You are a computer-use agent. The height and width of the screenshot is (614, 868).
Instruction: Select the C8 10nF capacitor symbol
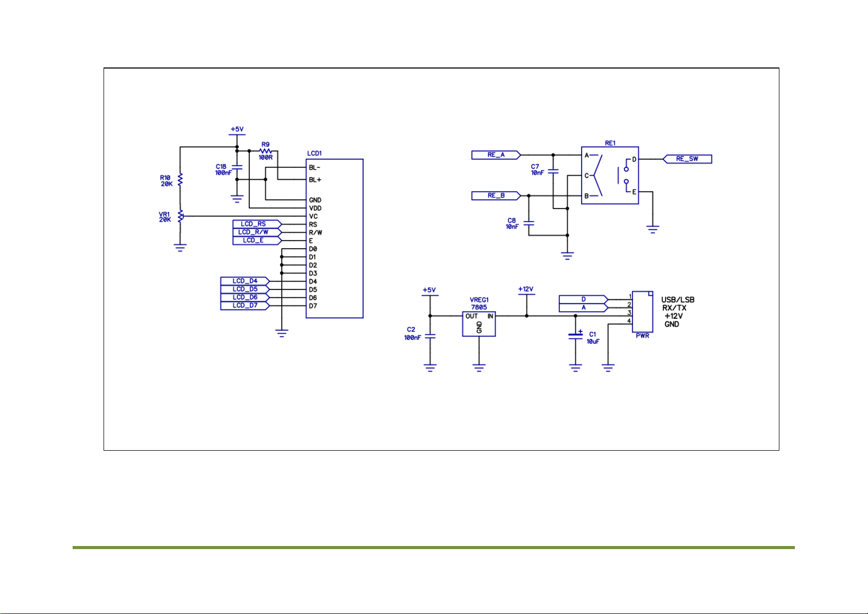pos(529,224)
